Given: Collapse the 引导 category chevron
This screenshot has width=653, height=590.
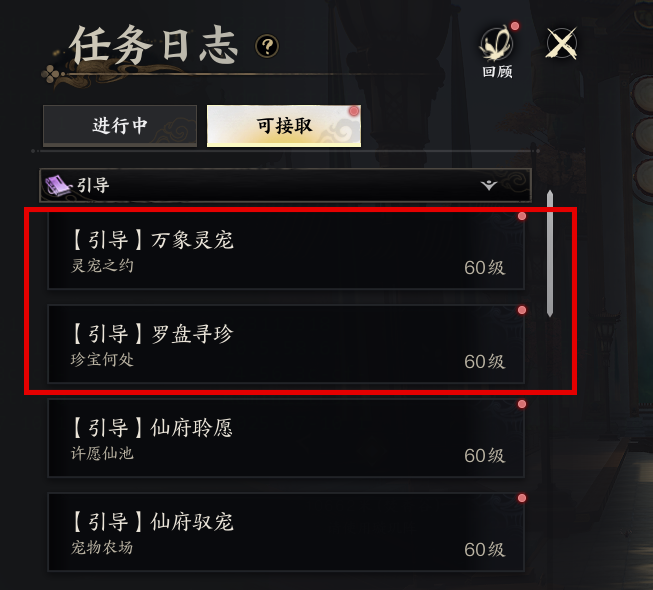Looking at the screenshot, I should (489, 185).
